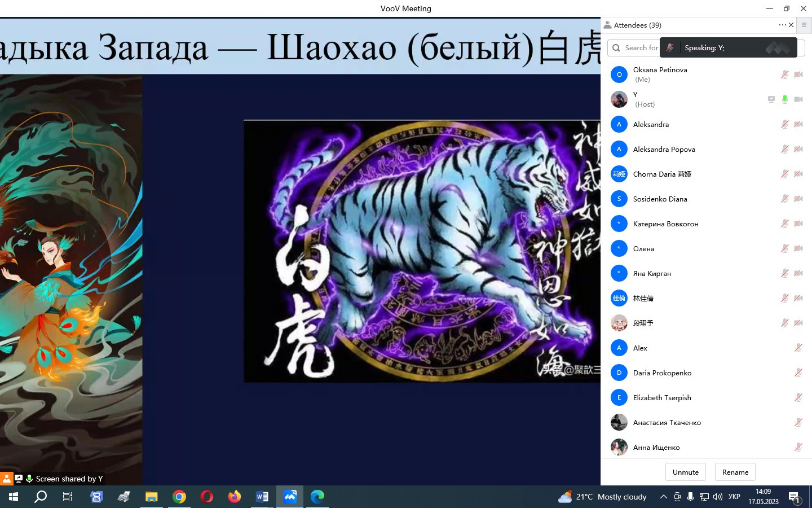Image resolution: width=812 pixels, height=508 pixels.
Task: Click Яна Кирган's muted microphone icon
Action: 784,273
